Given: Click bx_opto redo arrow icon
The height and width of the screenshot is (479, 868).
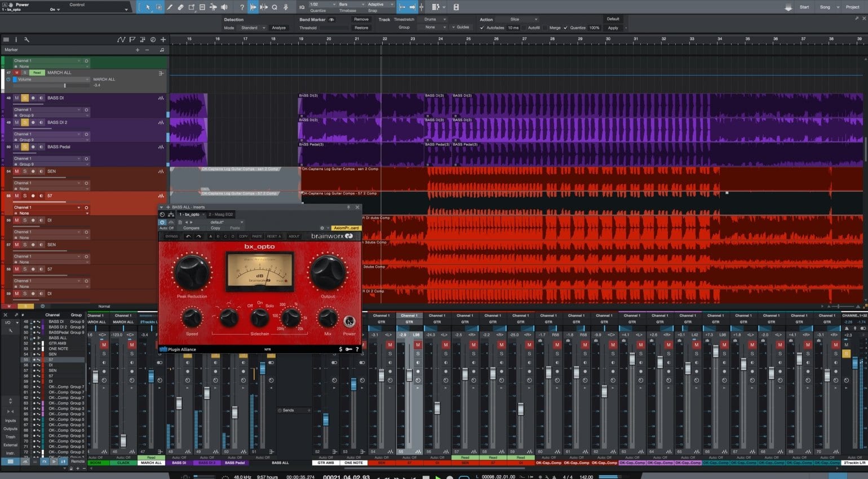Looking at the screenshot, I should [x=198, y=236].
